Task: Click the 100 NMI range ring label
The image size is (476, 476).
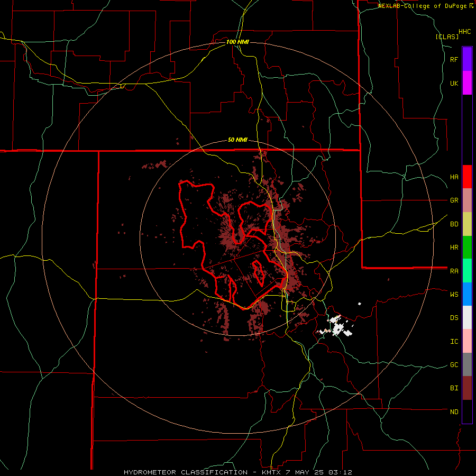Action: [x=237, y=42]
